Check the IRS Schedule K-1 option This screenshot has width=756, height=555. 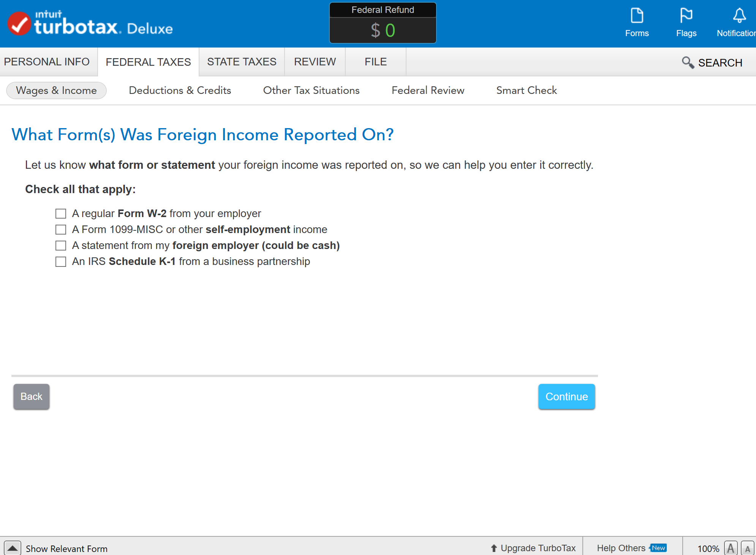61,262
